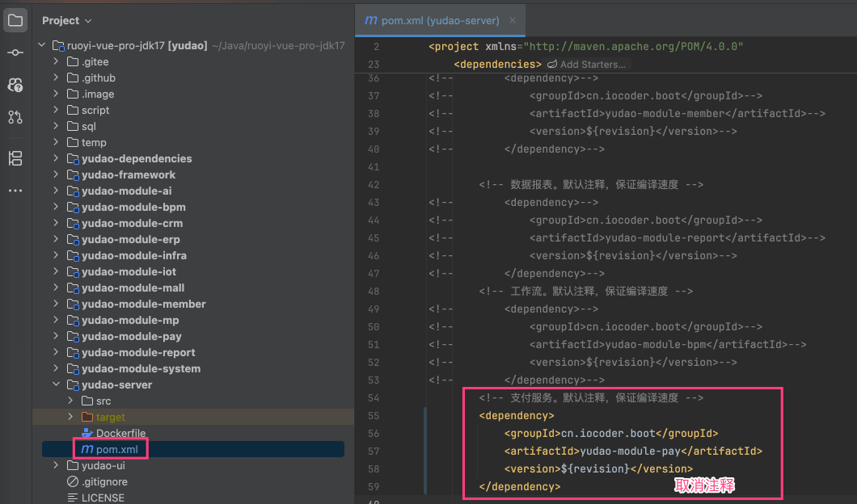857x504 pixels.
Task: Open the Commit tool window icon
Action: coord(15,52)
